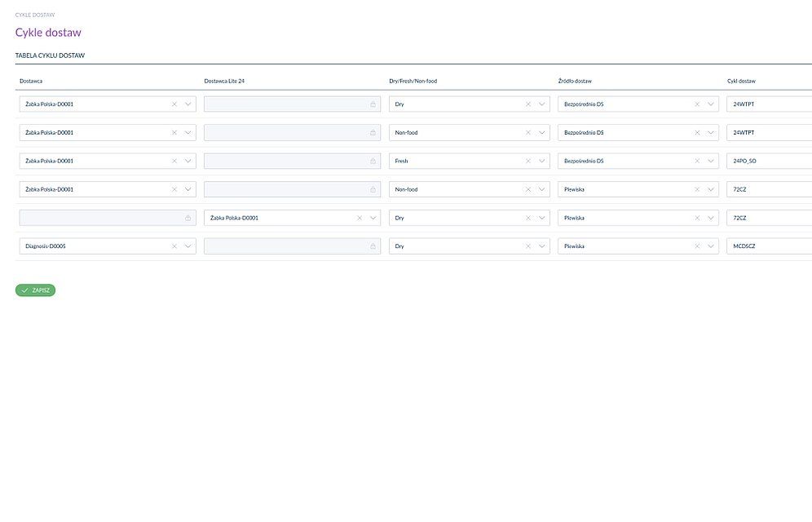Expand the Dostawca Lite 24 Żabka Polska dropdown

373,218
